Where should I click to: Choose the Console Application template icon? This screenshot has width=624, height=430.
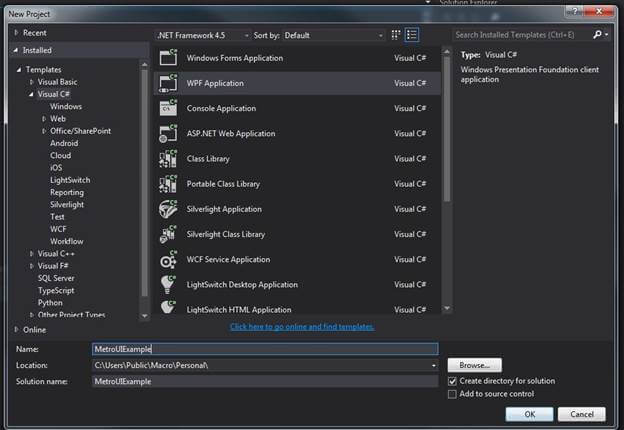coord(168,108)
